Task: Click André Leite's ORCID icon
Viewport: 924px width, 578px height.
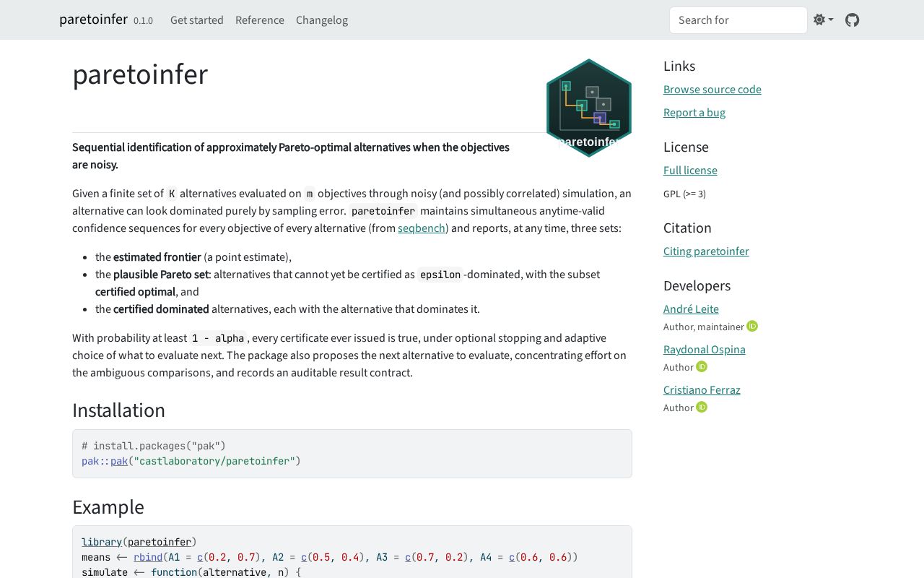Action: pyautogui.click(x=752, y=327)
